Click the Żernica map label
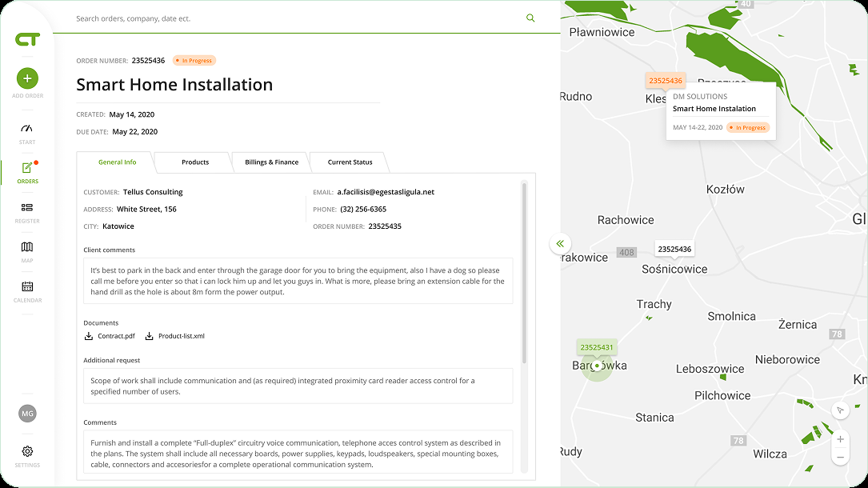The height and width of the screenshot is (488, 868). tap(797, 324)
